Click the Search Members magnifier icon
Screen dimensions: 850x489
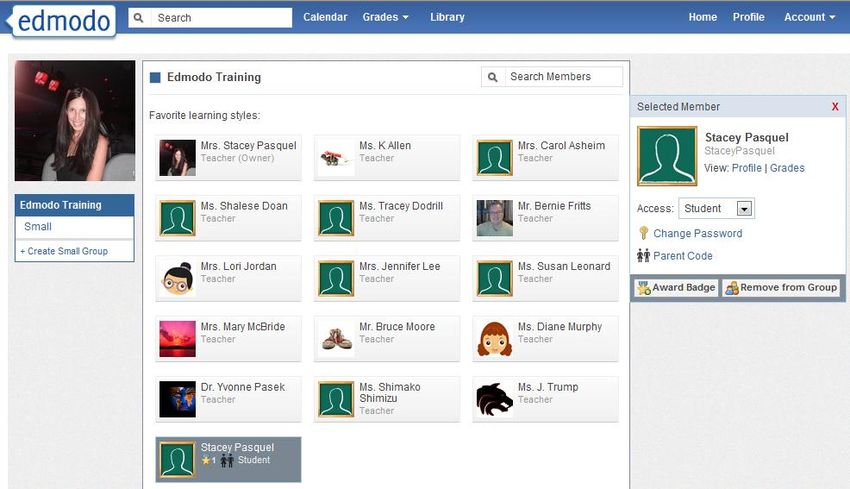pos(493,77)
